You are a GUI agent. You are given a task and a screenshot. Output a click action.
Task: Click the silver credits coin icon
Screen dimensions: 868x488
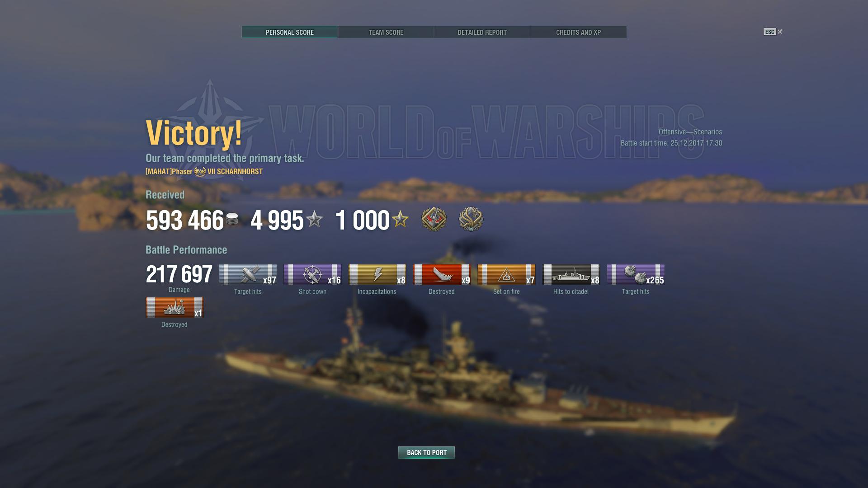point(232,220)
